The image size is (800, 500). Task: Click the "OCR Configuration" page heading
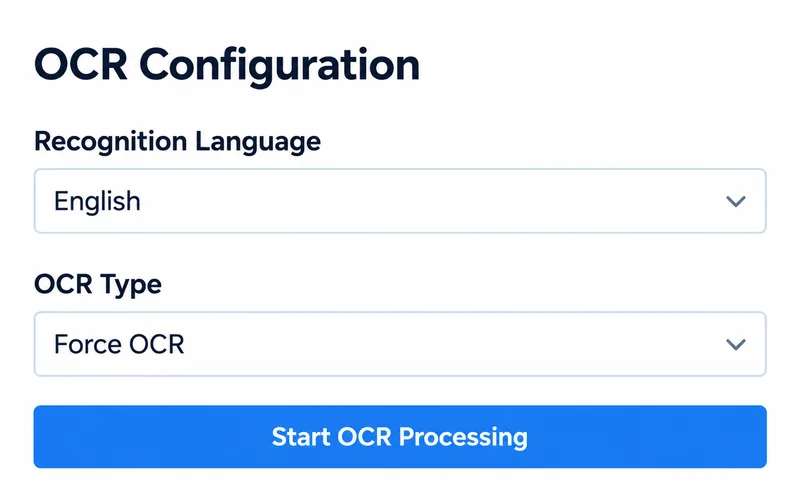click(x=227, y=66)
